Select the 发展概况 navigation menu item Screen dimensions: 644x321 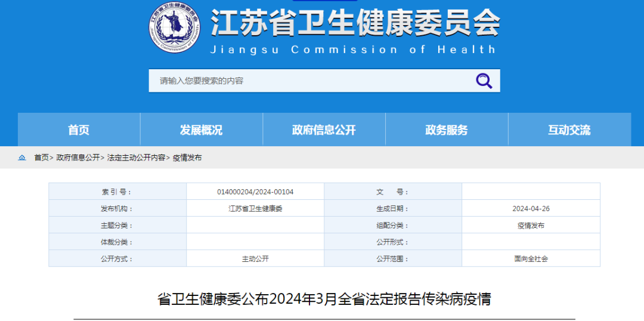[x=201, y=129]
